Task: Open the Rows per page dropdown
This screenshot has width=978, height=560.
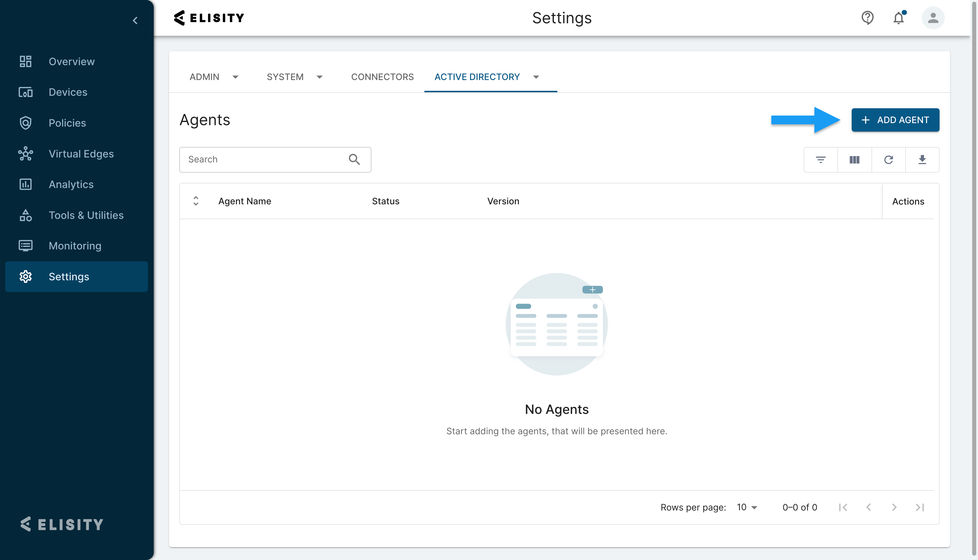Action: pyautogui.click(x=747, y=508)
